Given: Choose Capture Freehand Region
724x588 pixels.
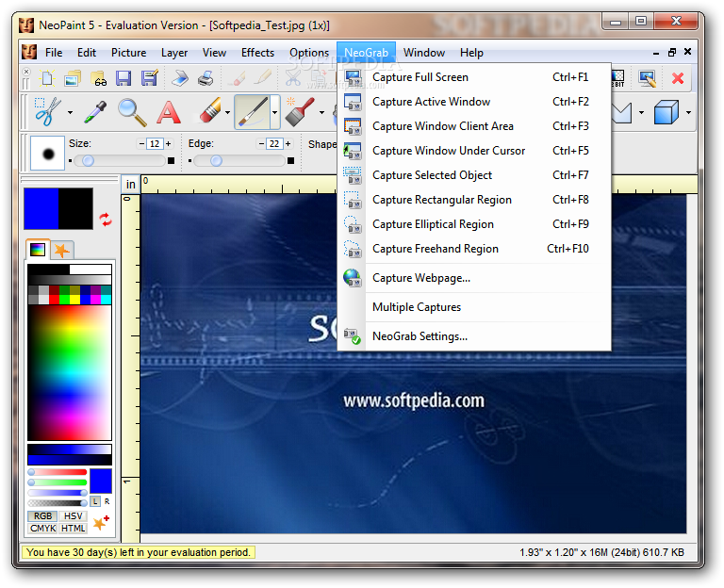Looking at the screenshot, I should click(x=474, y=249).
